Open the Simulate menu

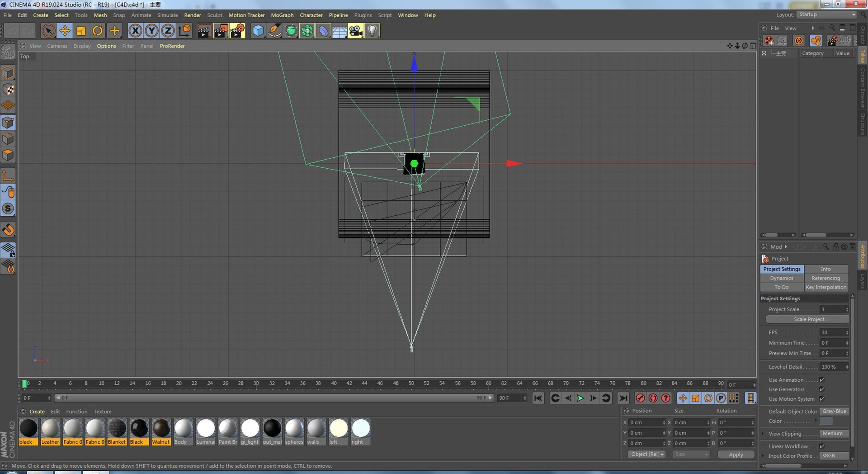(x=167, y=15)
